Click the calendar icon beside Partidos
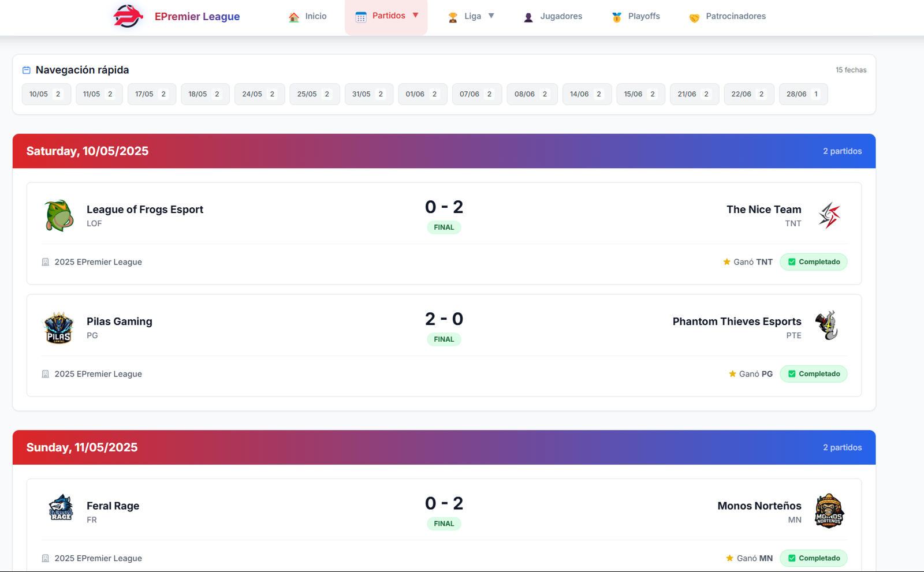The image size is (924, 572). tap(361, 16)
